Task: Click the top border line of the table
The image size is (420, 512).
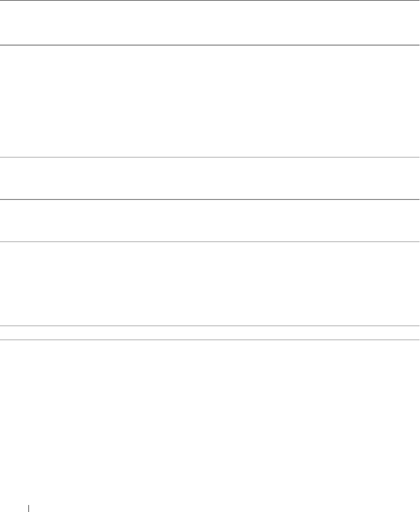Action: (x=210, y=0)
